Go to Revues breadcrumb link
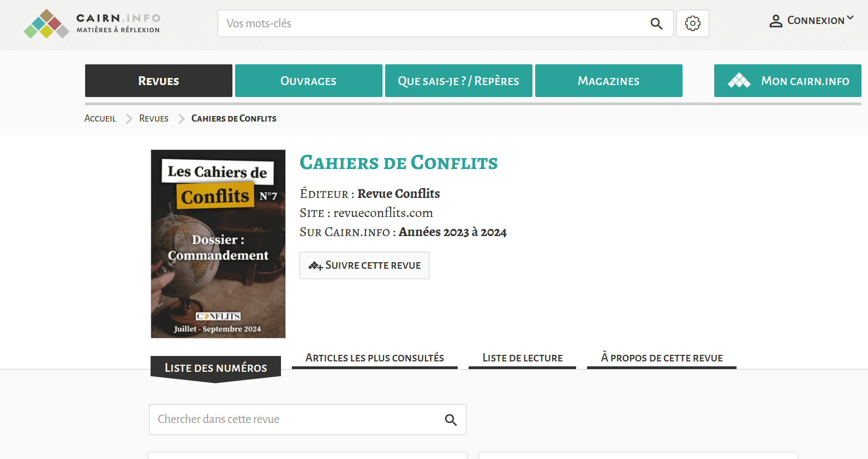868x459 pixels. [154, 118]
